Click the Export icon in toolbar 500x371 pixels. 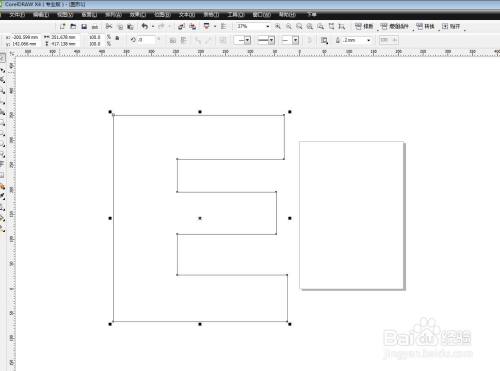click(193, 26)
